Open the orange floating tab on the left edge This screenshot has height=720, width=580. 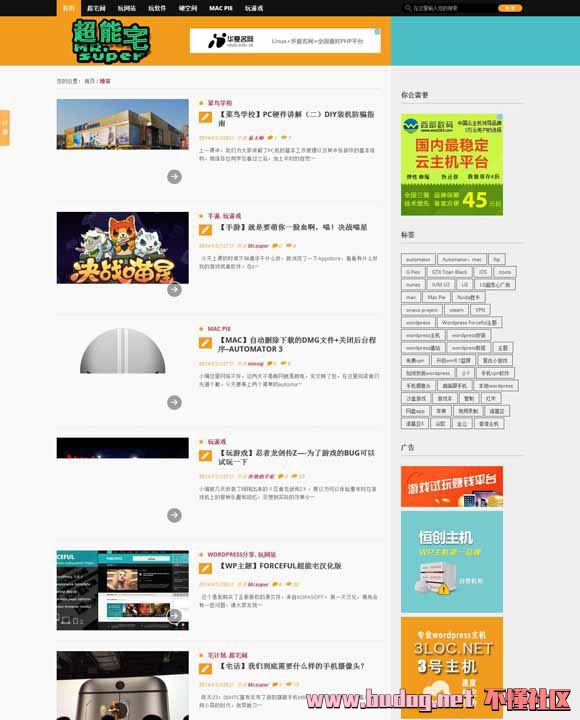pos(5,128)
